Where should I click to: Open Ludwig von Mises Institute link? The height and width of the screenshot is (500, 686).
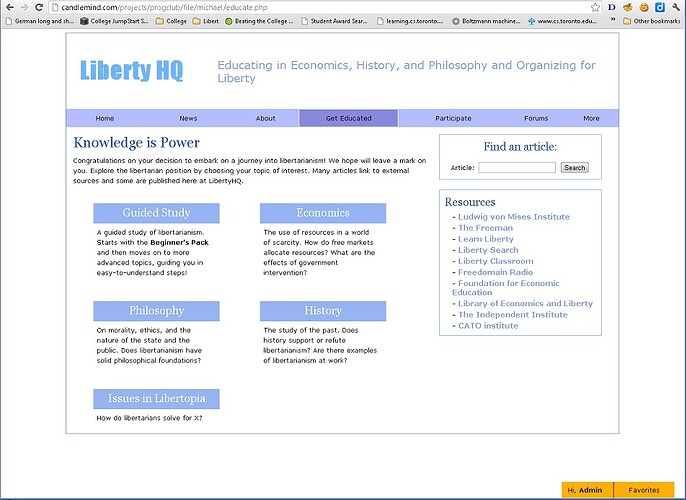pos(514,217)
